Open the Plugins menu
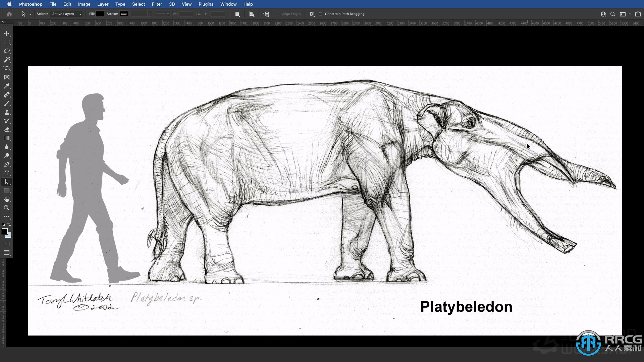644x362 pixels. click(x=206, y=4)
